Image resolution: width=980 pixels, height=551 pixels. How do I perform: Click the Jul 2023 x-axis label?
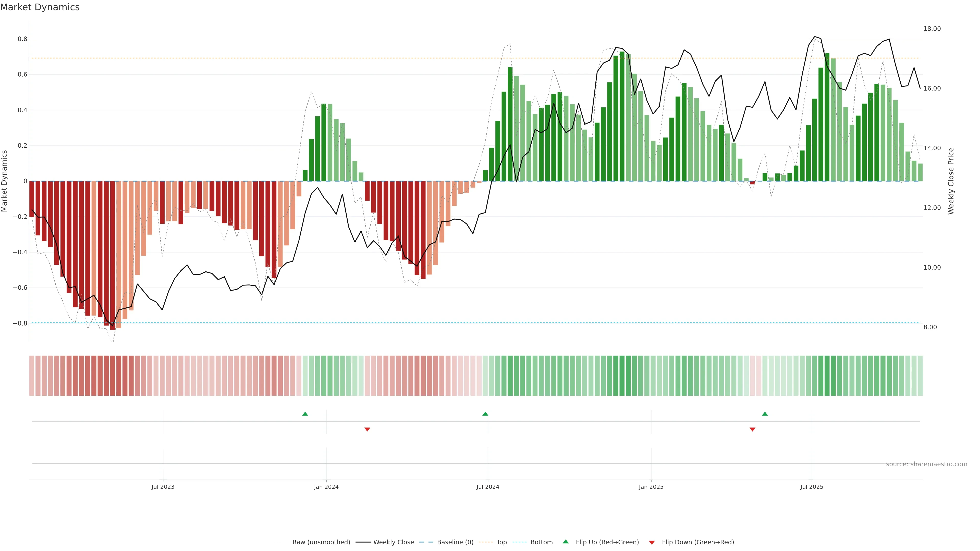pyautogui.click(x=163, y=487)
